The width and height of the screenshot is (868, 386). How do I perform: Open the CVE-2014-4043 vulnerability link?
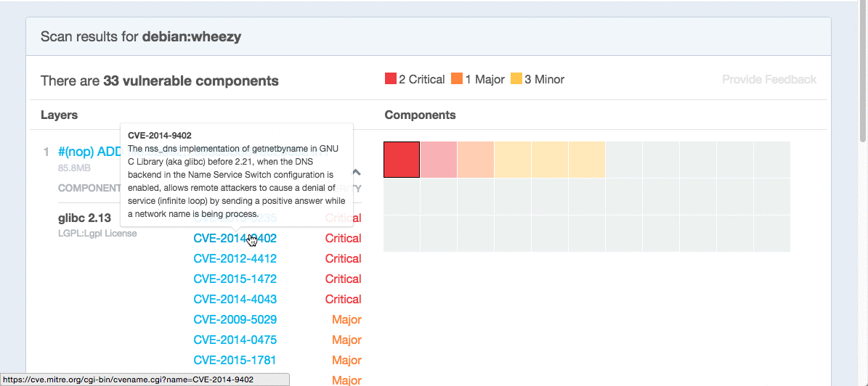[235, 300]
